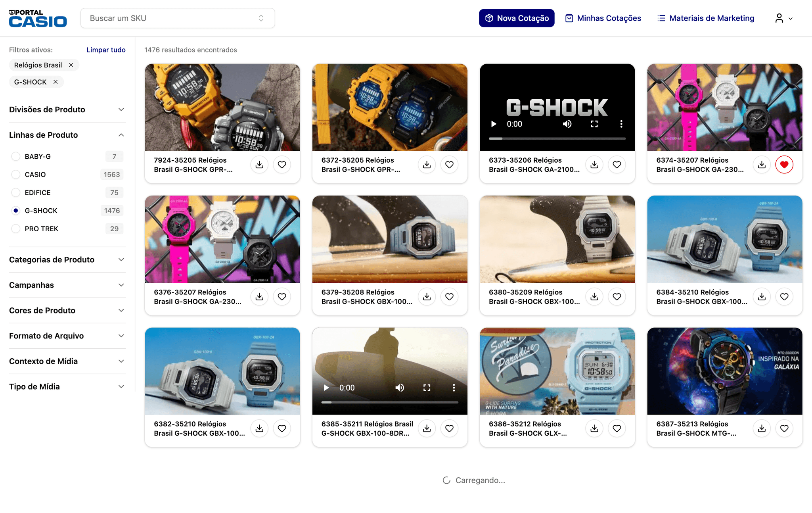The image size is (812, 513).
Task: Favorite the 6379-35208 GBX-100 item
Action: click(449, 296)
